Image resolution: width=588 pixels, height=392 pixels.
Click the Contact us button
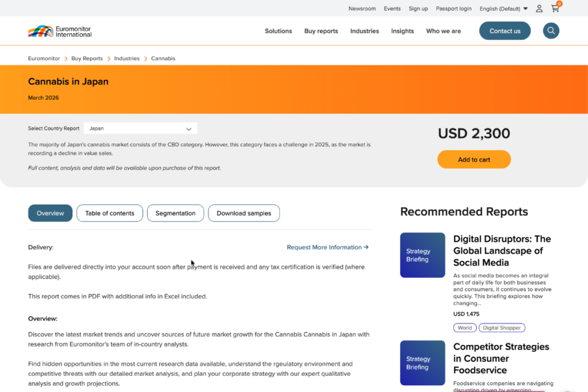pyautogui.click(x=505, y=31)
